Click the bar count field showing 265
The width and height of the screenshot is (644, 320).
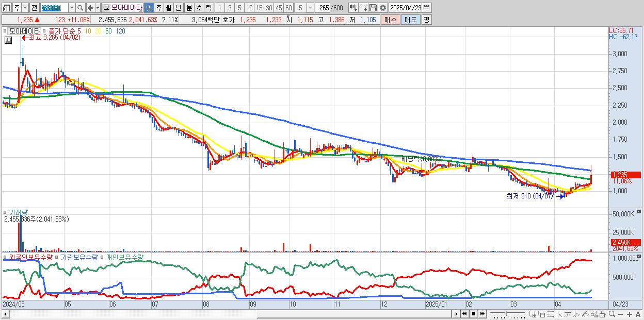tap(323, 8)
